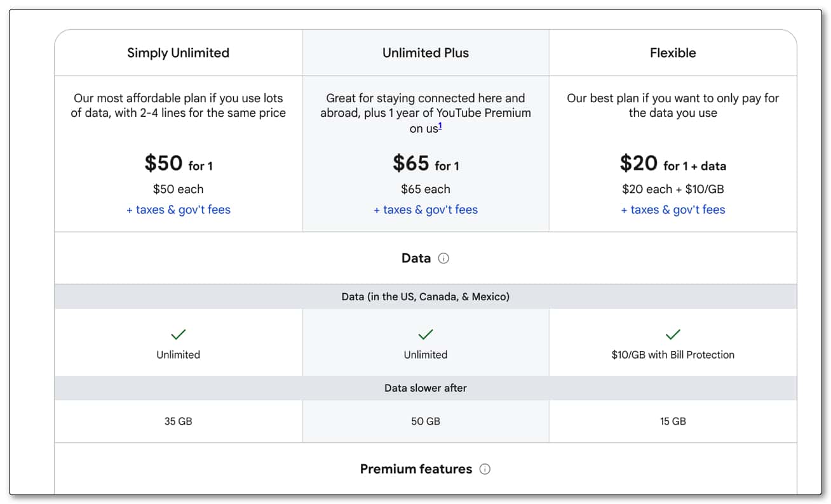The image size is (831, 504).
Task: Select the Flexible plan header
Action: 673,53
